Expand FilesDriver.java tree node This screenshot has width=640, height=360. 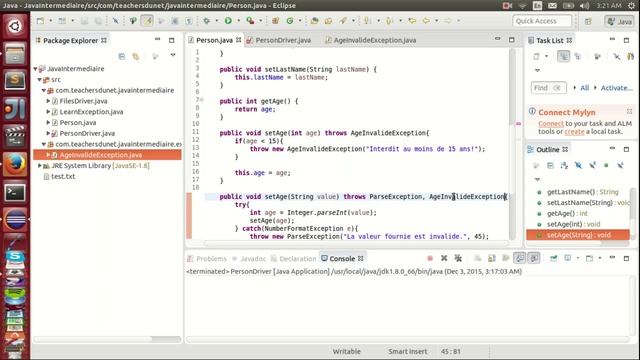(48, 101)
